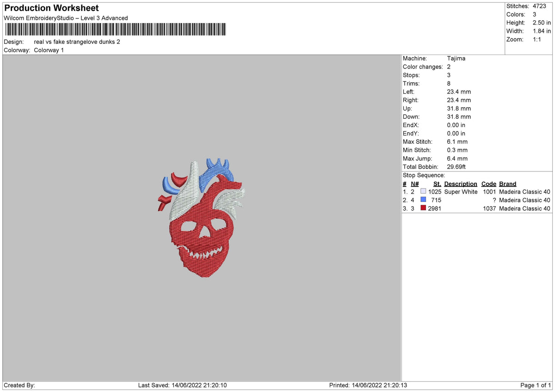Image resolution: width=555 pixels, height=392 pixels.
Task: Select the Super White stop sequence row
Action: coord(476,192)
